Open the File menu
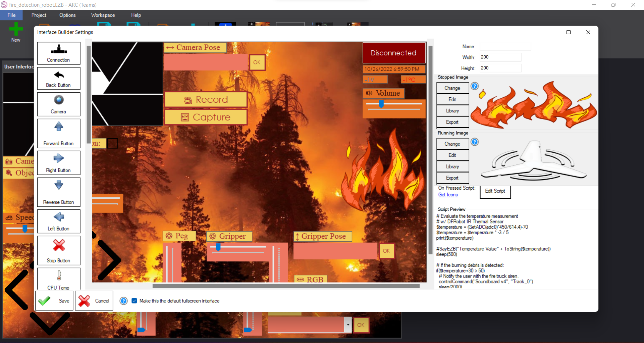 pyautogui.click(x=11, y=15)
